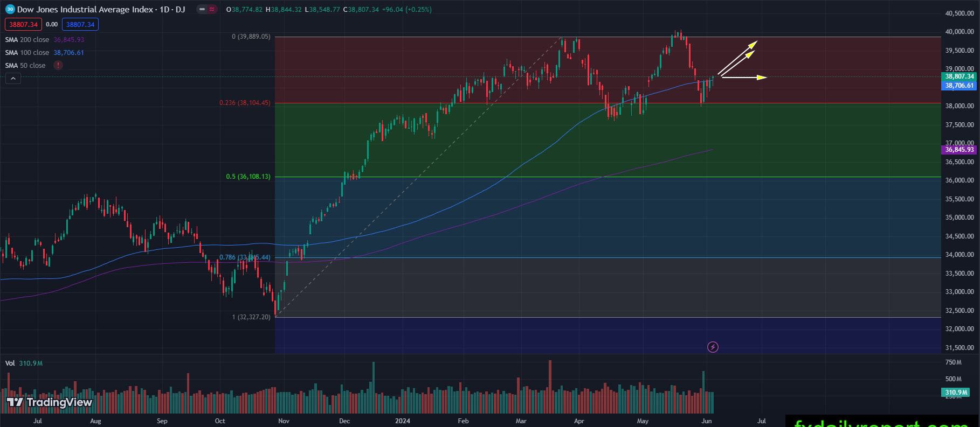Screen dimensions: 980x427
Task: Click the Dec label on the time axis
Action: click(344, 421)
